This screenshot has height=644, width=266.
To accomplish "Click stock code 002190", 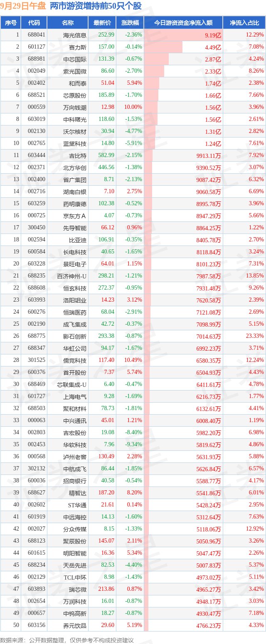I will (x=37, y=324).
